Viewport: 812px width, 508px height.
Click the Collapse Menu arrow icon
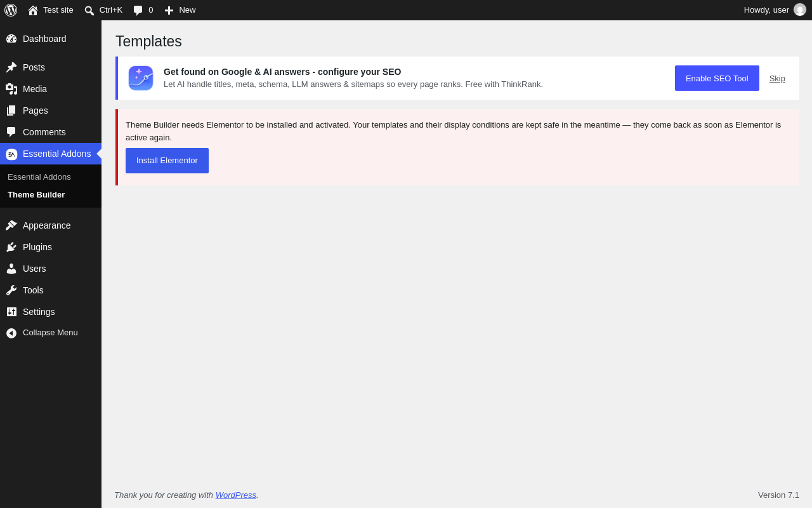(x=11, y=333)
